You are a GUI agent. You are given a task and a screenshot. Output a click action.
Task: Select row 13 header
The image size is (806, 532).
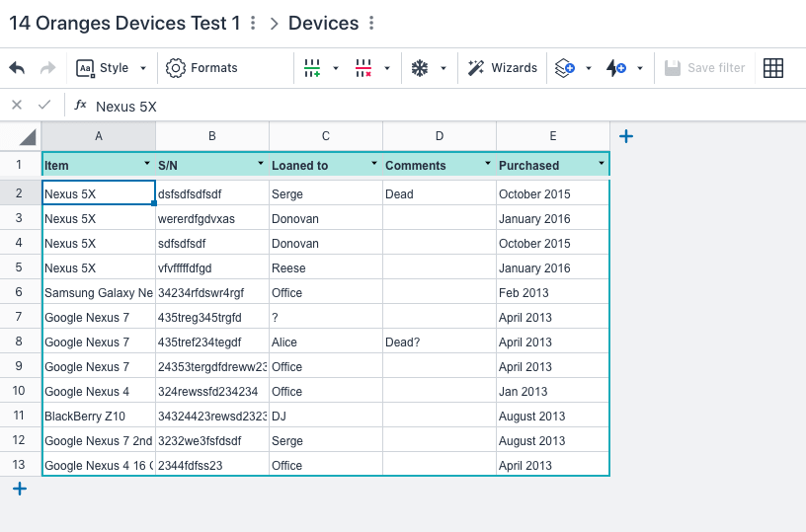point(19,464)
